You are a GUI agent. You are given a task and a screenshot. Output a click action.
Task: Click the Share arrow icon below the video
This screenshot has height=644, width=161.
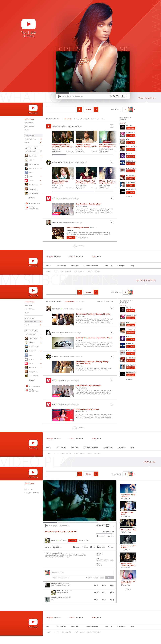[82, 547]
